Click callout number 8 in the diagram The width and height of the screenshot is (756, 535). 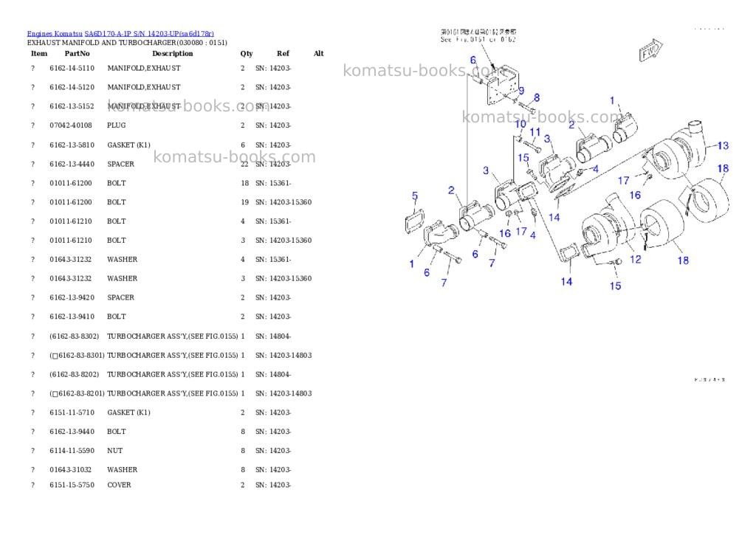point(537,98)
